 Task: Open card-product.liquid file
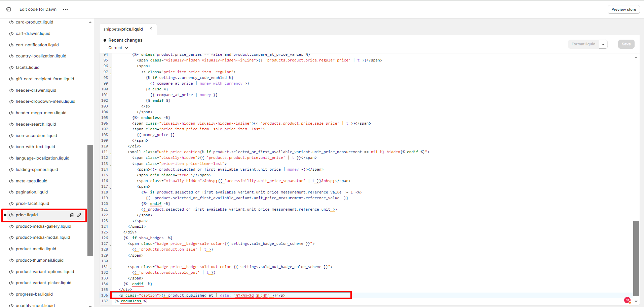click(x=34, y=22)
